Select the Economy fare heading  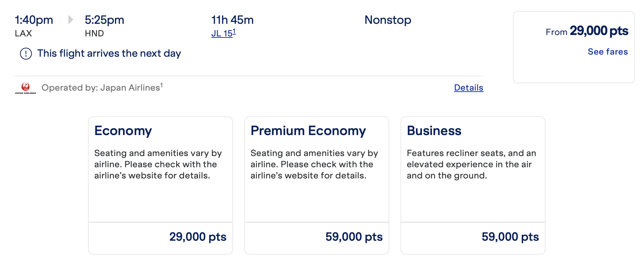123,130
